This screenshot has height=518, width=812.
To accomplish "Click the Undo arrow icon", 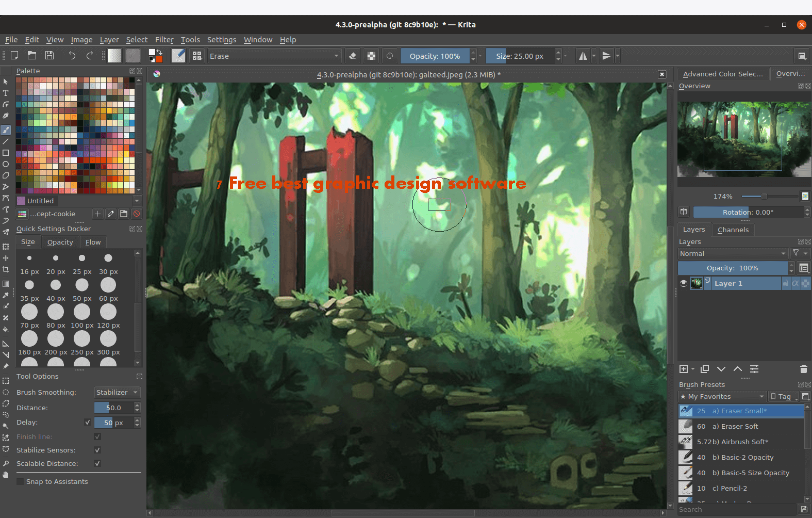I will (72, 56).
